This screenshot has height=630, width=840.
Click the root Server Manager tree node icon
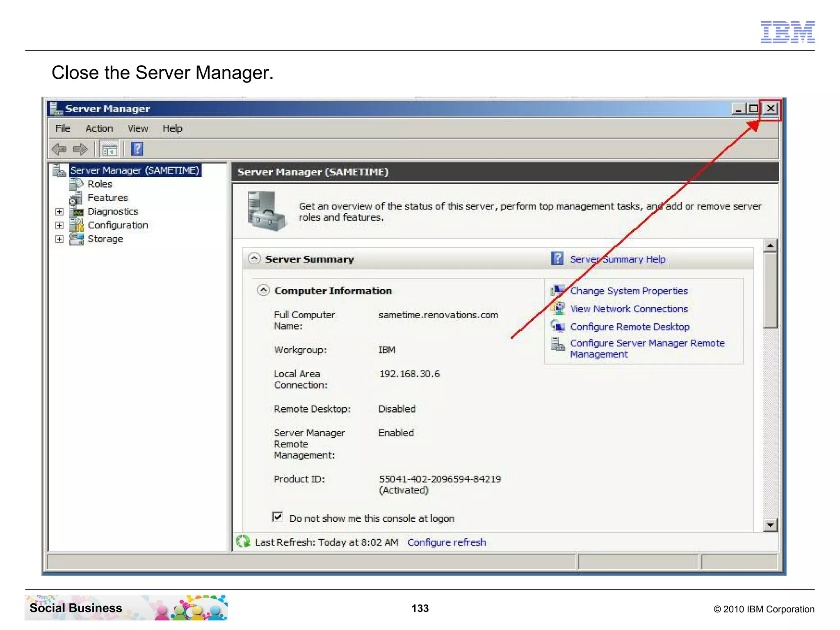pyautogui.click(x=59, y=170)
